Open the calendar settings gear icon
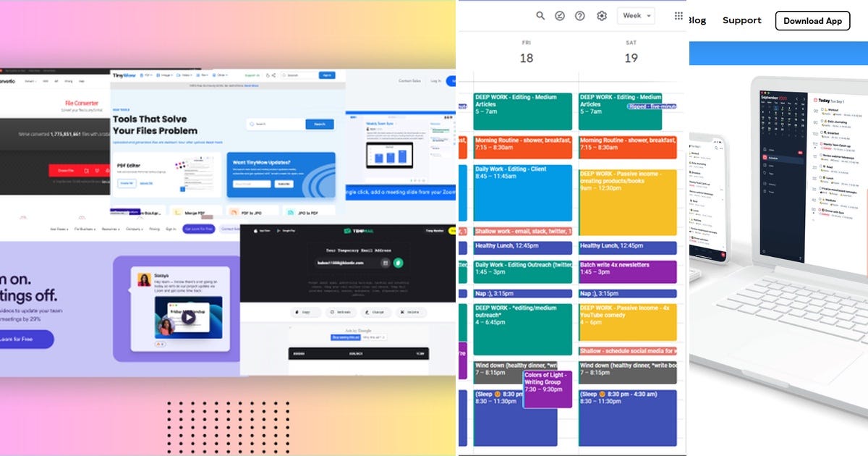This screenshot has width=868, height=456. coord(602,15)
